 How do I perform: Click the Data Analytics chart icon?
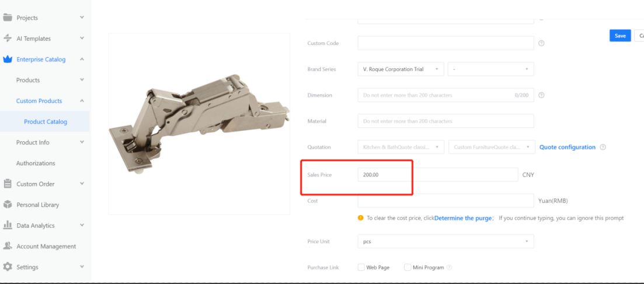(x=8, y=226)
